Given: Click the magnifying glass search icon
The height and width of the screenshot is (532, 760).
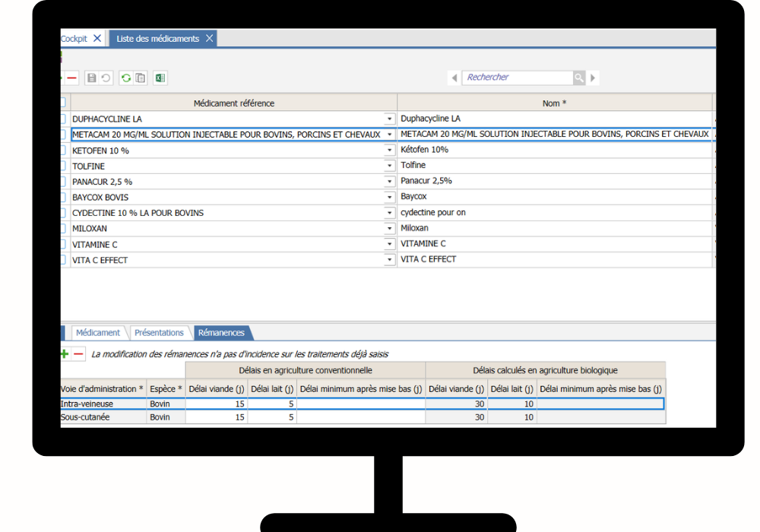Looking at the screenshot, I should 578,78.
